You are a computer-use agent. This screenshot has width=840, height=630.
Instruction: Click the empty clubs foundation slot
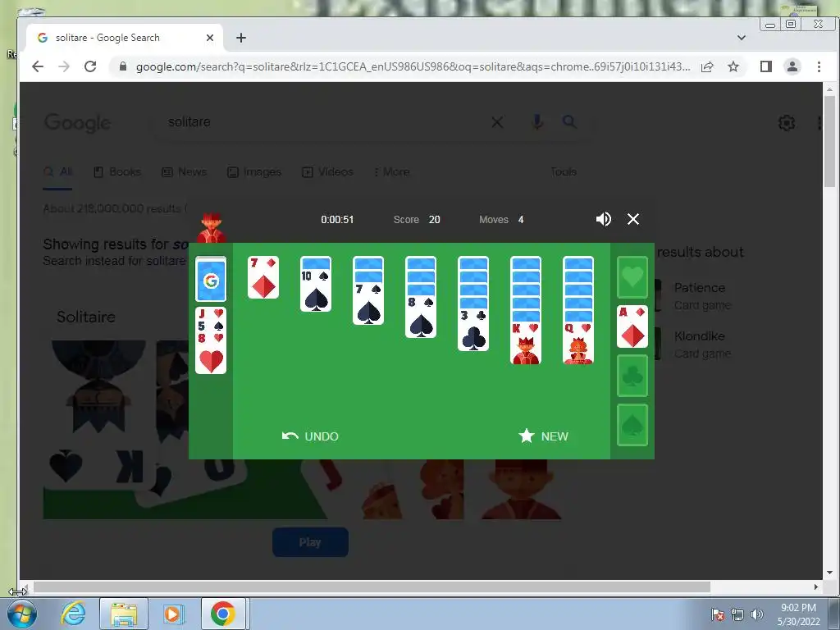(632, 376)
